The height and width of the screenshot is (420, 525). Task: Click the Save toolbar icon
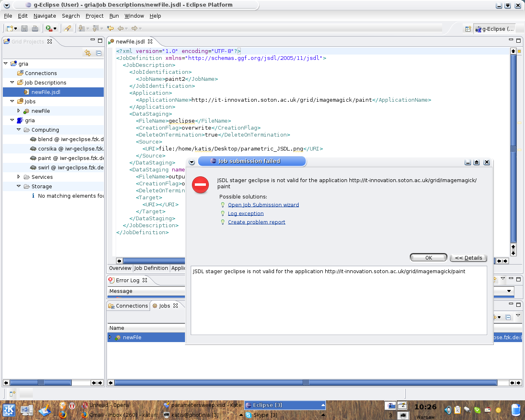click(25, 28)
